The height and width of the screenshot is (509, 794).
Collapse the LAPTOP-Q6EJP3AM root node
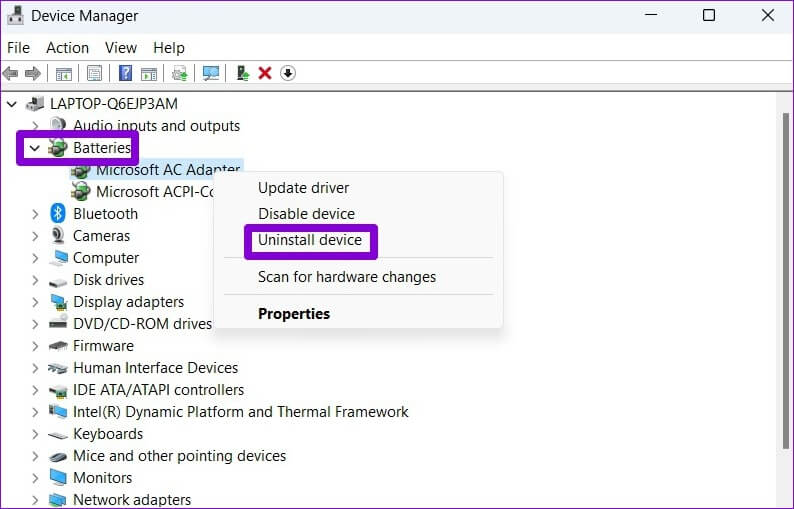[x=12, y=104]
